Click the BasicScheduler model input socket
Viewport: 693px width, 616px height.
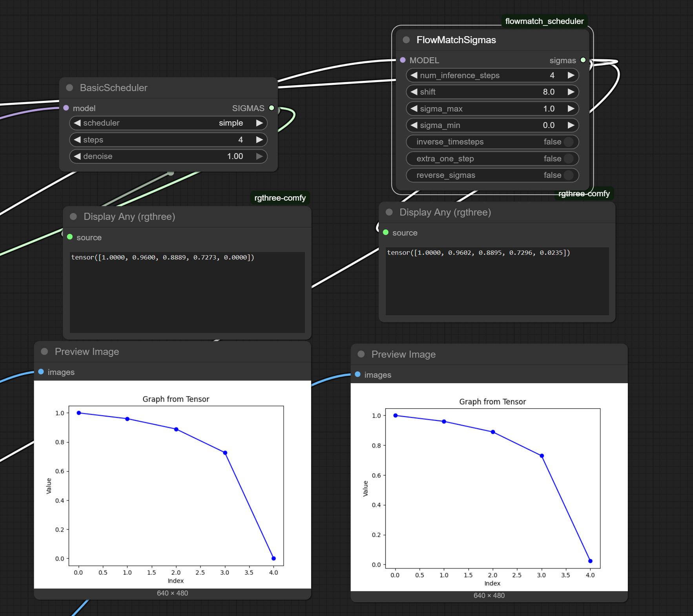point(66,108)
